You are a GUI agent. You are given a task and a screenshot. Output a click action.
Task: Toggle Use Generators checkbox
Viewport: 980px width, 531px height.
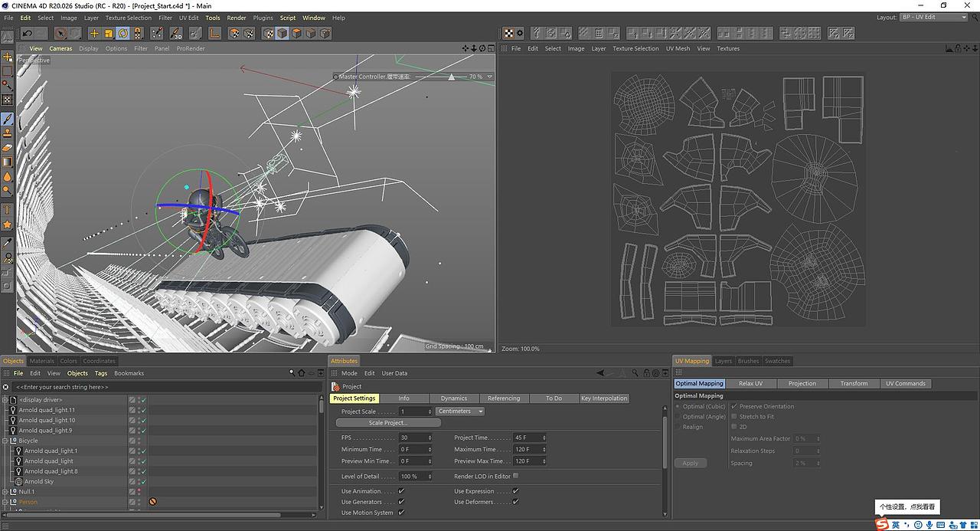click(401, 502)
